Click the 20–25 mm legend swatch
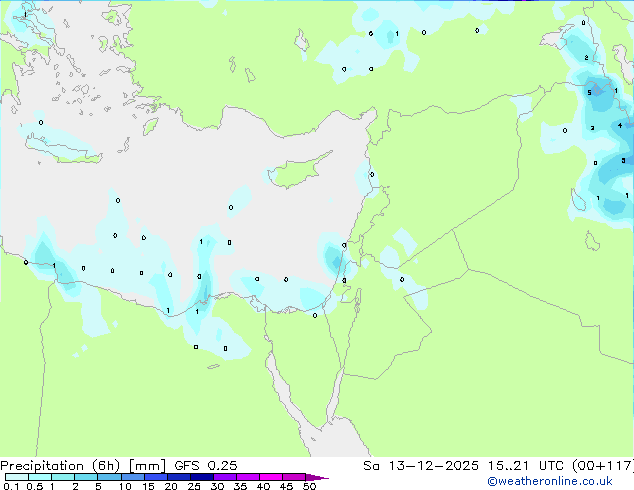 point(178,477)
